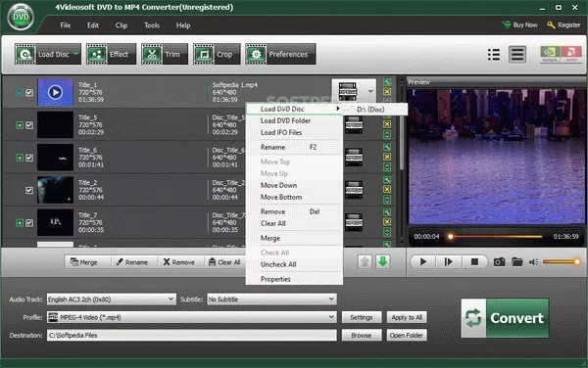
Task: Open the Load Disc dropdown arrow
Action: (x=76, y=54)
